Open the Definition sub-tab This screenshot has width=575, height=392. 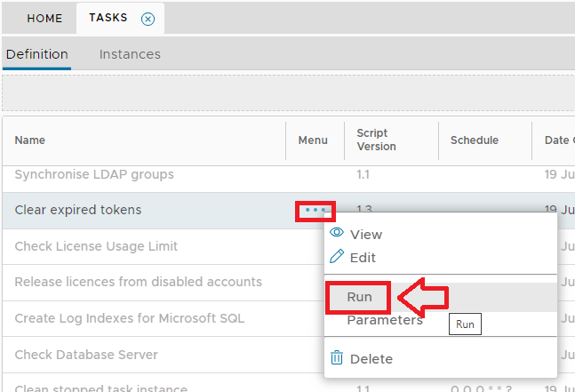pos(37,54)
